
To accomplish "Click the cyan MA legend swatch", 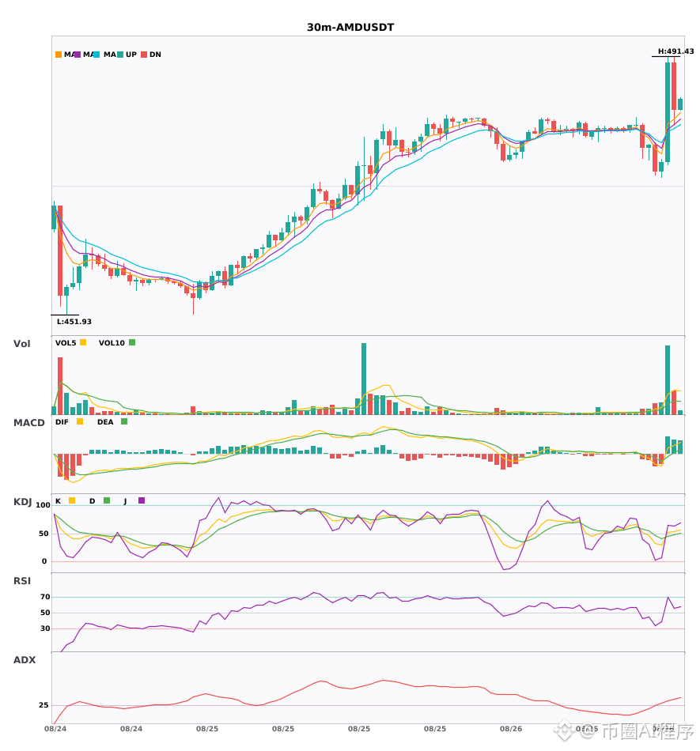I will coord(96,55).
